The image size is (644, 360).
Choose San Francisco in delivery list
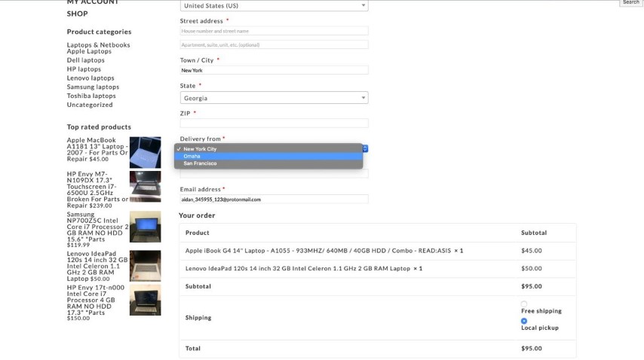268,163
